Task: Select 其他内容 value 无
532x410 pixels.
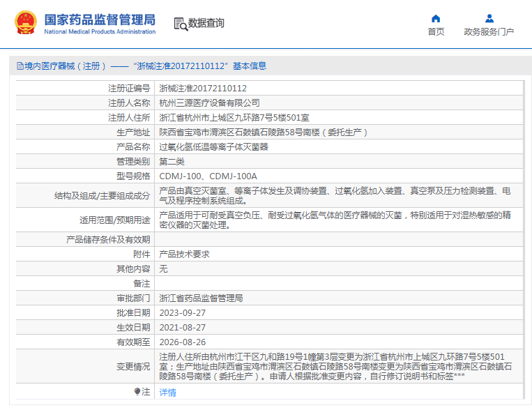Action: click(164, 269)
